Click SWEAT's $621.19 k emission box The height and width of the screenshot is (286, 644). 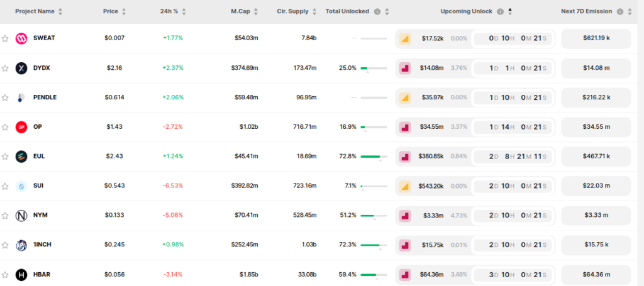596,39
